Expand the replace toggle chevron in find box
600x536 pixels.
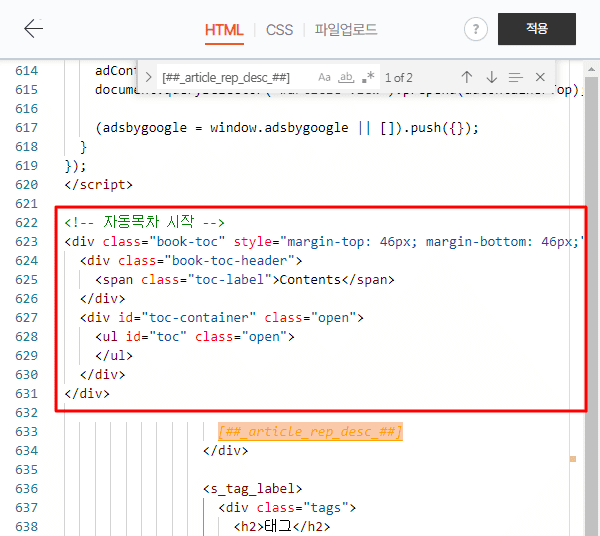tap(148, 78)
